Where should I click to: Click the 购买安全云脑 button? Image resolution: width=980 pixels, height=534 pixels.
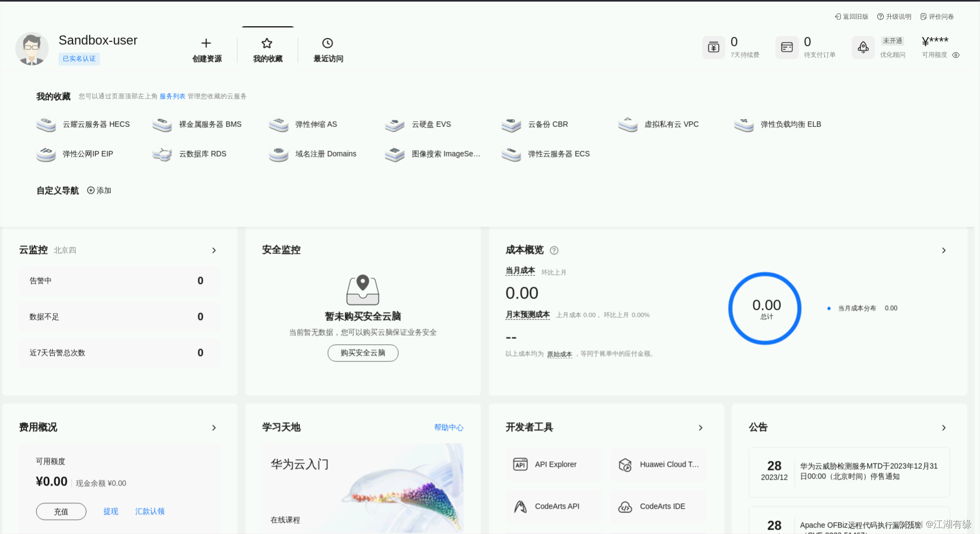point(363,353)
